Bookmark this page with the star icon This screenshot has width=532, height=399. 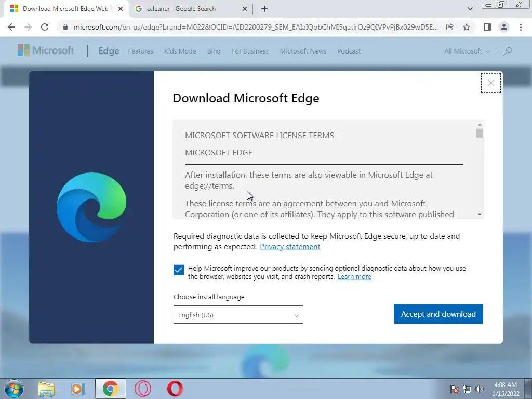point(467,27)
